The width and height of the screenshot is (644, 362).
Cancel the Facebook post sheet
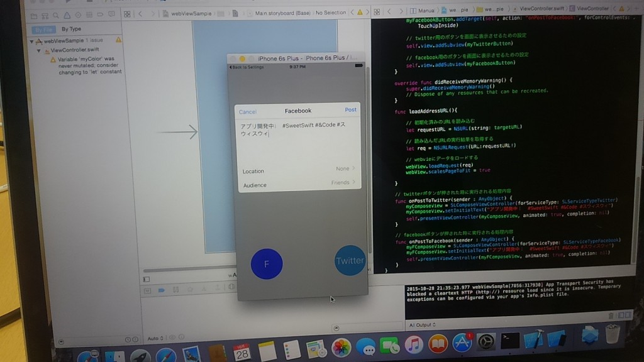pos(248,112)
